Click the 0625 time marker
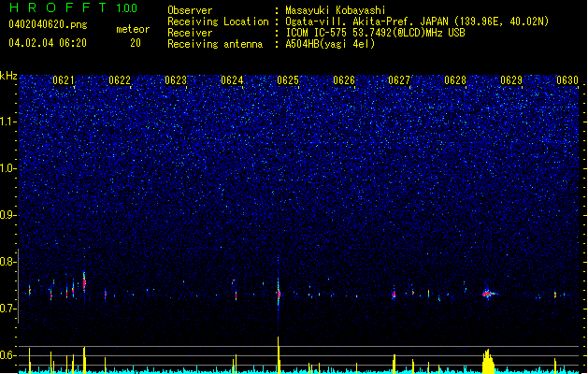The width and height of the screenshot is (588, 374). pyautogui.click(x=288, y=80)
